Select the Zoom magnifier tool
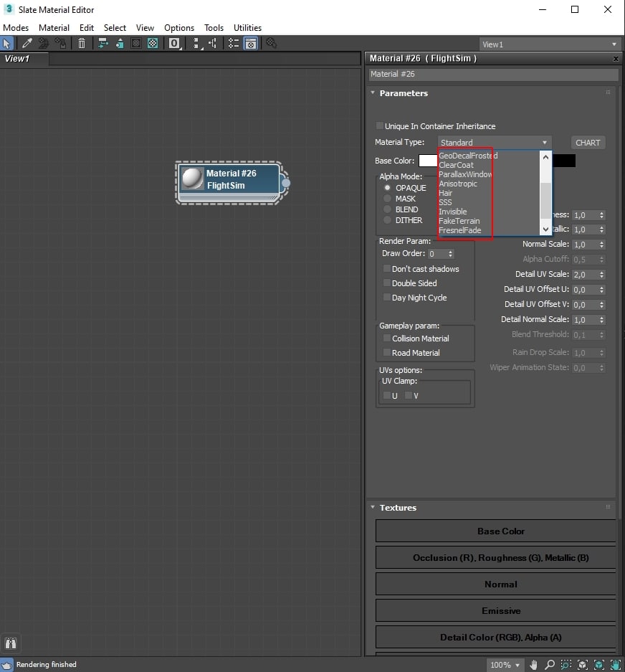This screenshot has height=672, width=625. tap(550, 665)
